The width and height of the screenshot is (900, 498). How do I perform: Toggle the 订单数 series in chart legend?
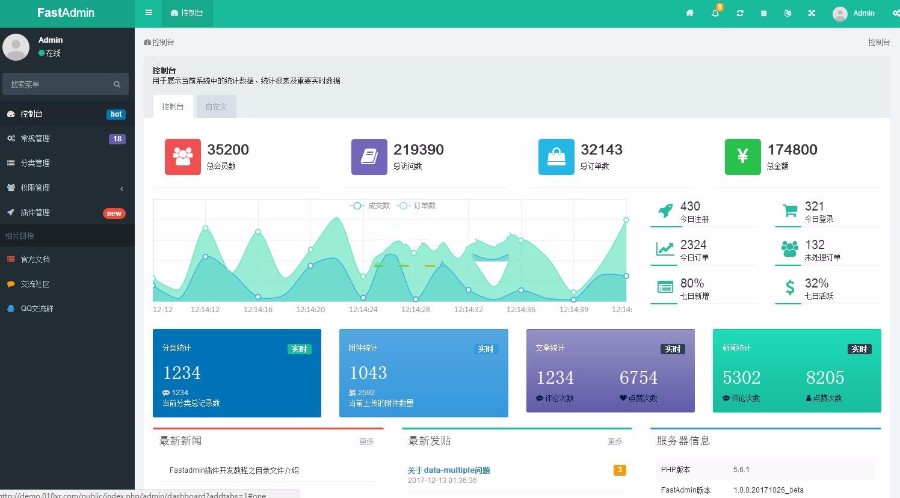[x=418, y=205]
